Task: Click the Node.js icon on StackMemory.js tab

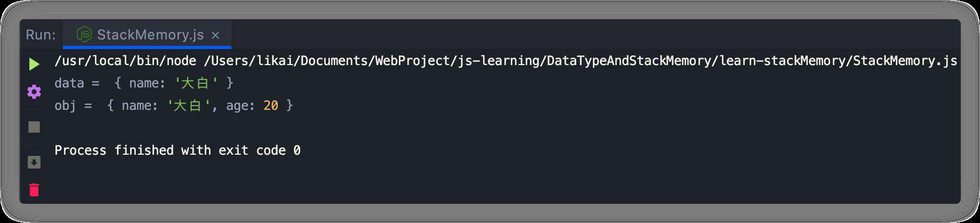Action: tap(84, 35)
